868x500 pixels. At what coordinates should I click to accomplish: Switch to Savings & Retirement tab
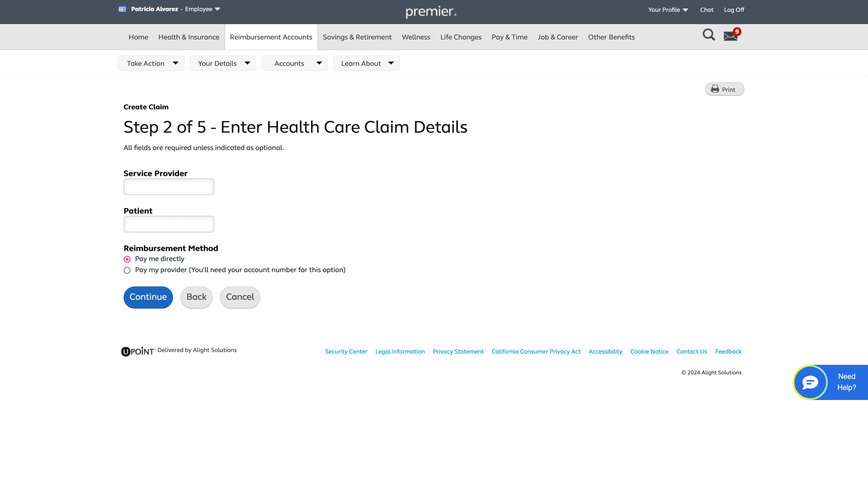pyautogui.click(x=357, y=37)
